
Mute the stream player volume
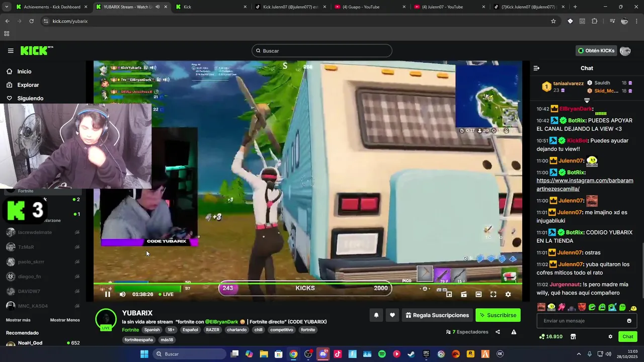[123, 294]
